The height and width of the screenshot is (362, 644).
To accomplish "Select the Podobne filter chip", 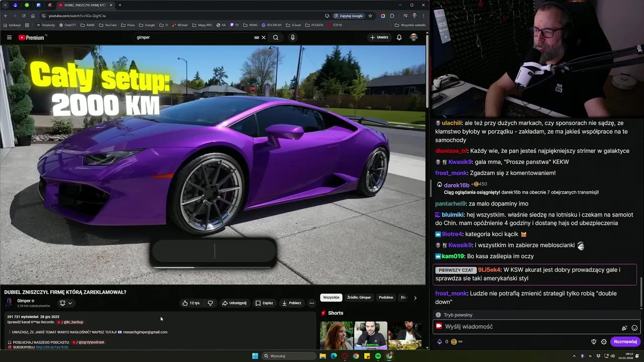I will (x=386, y=297).
